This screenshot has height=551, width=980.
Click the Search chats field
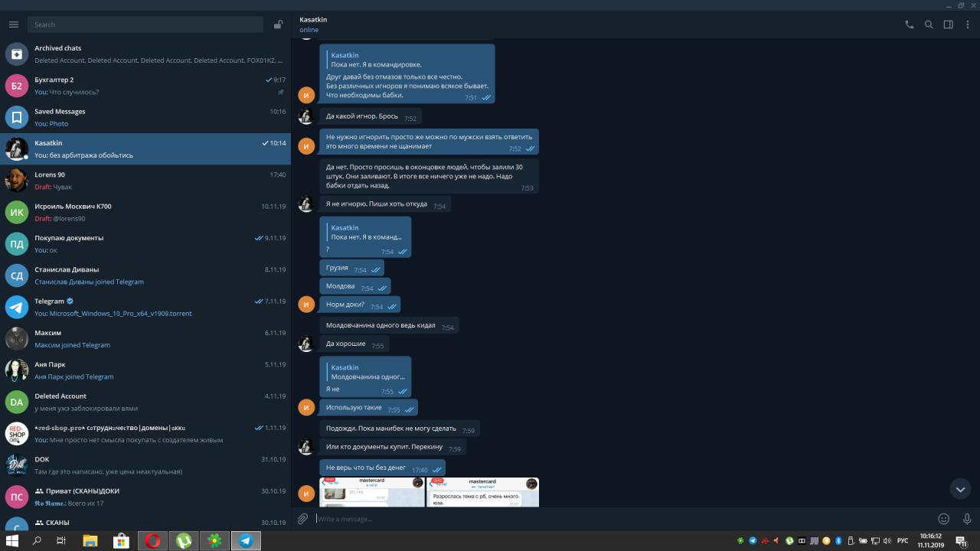pos(145,24)
